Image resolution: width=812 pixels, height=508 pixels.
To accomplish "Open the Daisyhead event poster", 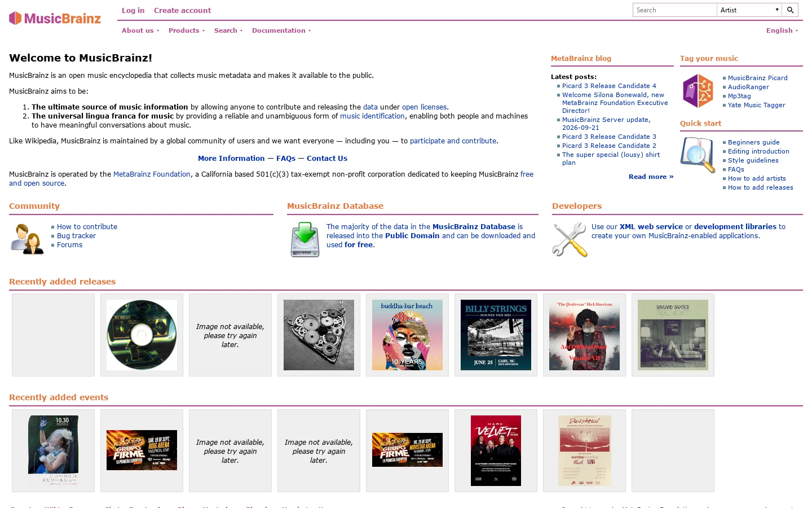I will tap(584, 450).
